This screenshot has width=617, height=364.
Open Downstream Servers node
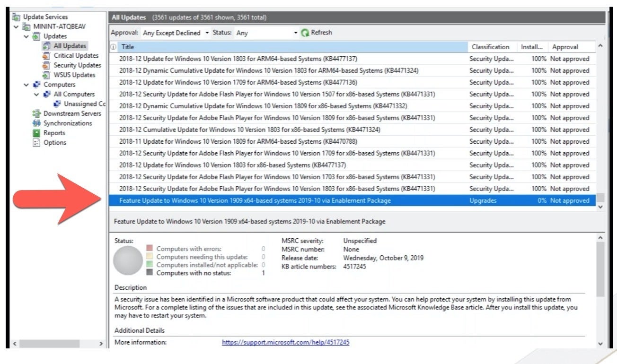click(x=72, y=114)
